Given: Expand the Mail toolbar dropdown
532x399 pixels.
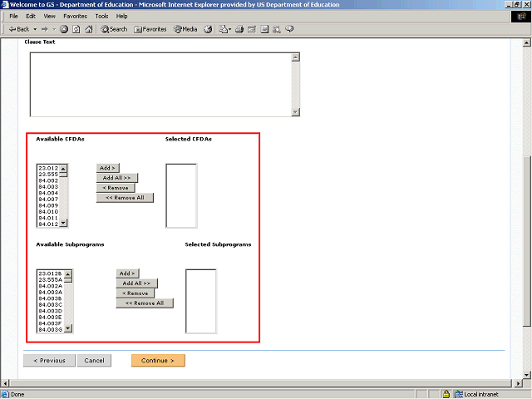Looking at the screenshot, I should tap(229, 29).
